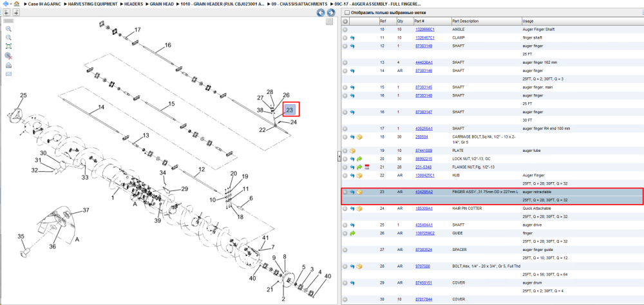The image size is (644, 305).
Task: Go to the previous diagram page
Action: click(321, 13)
